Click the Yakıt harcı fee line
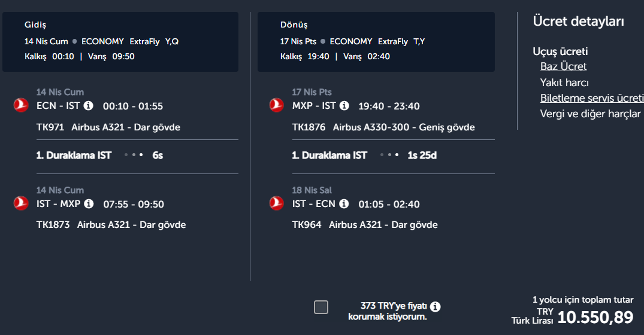The image size is (644, 335). point(564,83)
